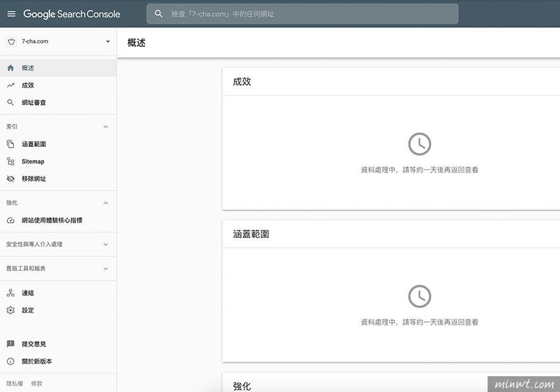This screenshot has height=392, width=560.
Task: Open 移除網址 in the sidebar
Action: pos(58,179)
